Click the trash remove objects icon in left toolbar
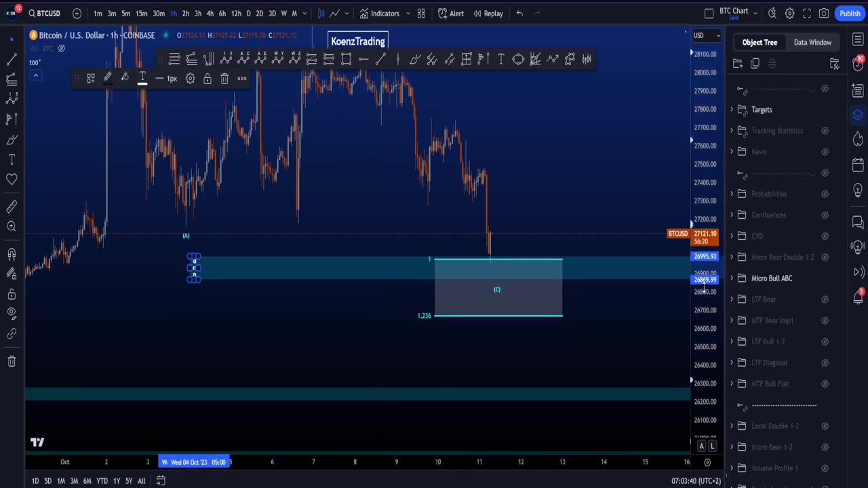The width and height of the screenshot is (868, 488). (12, 361)
